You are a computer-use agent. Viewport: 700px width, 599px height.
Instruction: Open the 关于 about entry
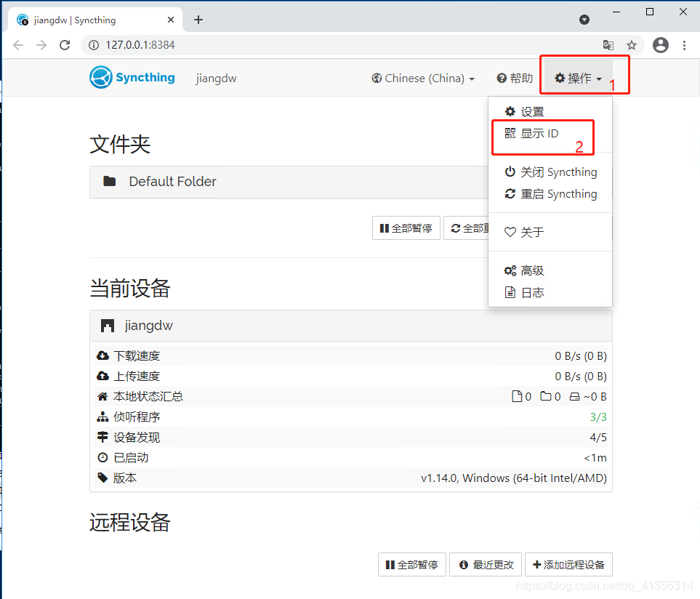click(x=550, y=232)
